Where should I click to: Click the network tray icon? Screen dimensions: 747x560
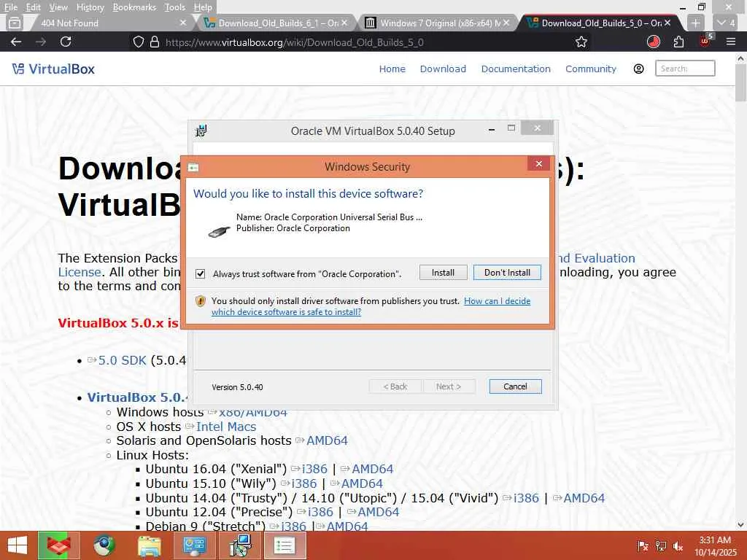pos(660,546)
